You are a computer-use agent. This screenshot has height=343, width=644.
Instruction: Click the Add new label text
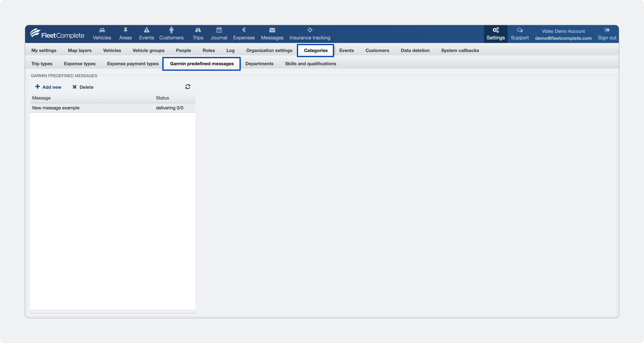[x=52, y=87]
